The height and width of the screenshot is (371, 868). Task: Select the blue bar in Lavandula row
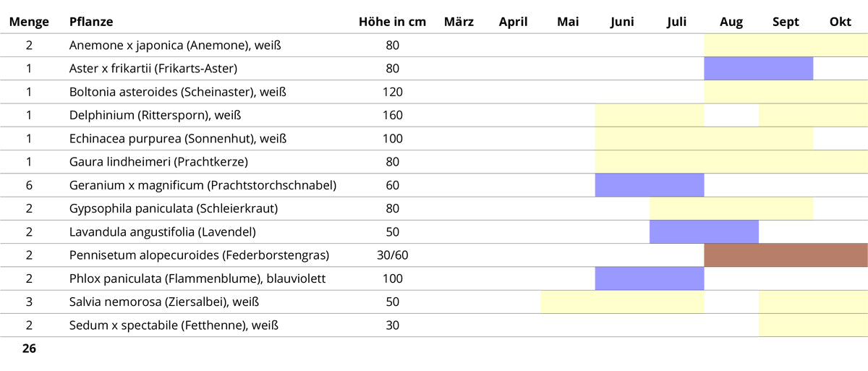[x=704, y=232]
